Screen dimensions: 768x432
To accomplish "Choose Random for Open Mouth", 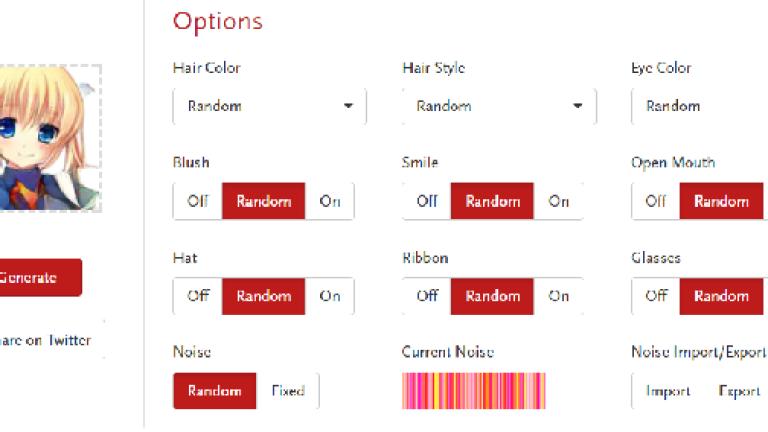I will pos(721,201).
